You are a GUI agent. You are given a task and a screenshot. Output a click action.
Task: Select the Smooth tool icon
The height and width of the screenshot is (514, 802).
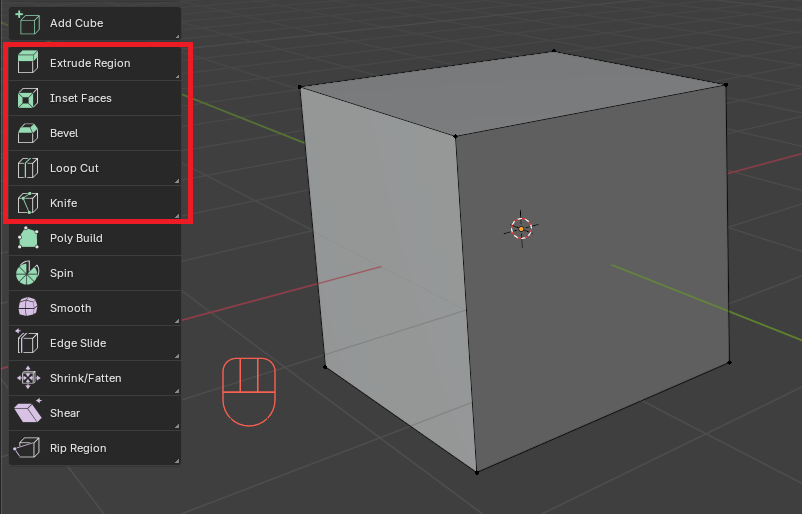point(28,308)
